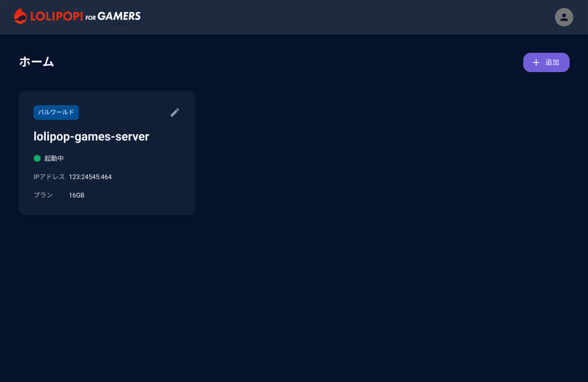Click the ホーム page heading

click(x=36, y=62)
